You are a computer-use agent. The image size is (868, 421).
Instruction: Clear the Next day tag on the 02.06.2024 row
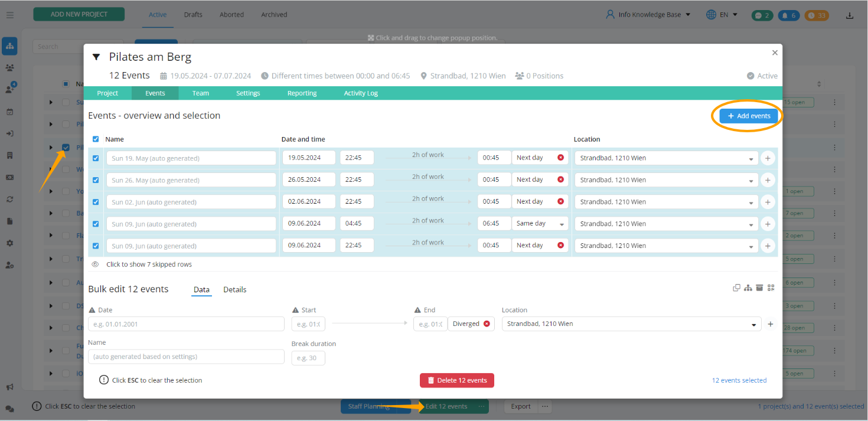[x=560, y=201]
